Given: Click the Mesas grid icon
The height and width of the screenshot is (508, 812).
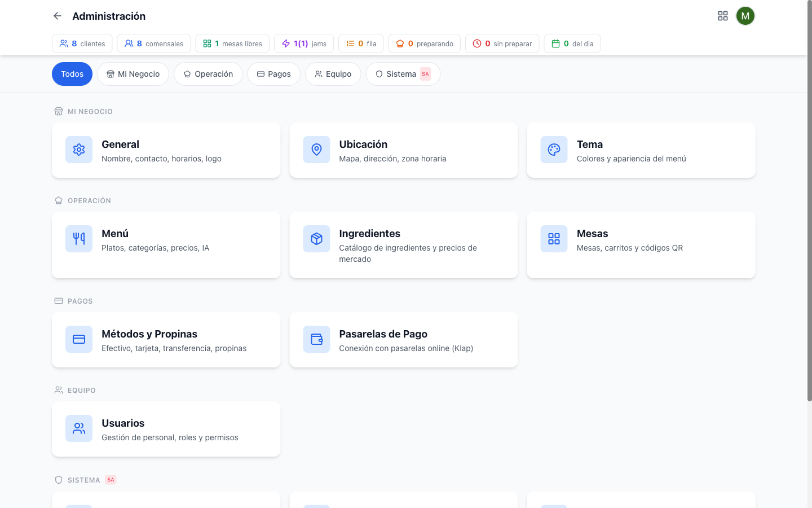Looking at the screenshot, I should (x=554, y=239).
